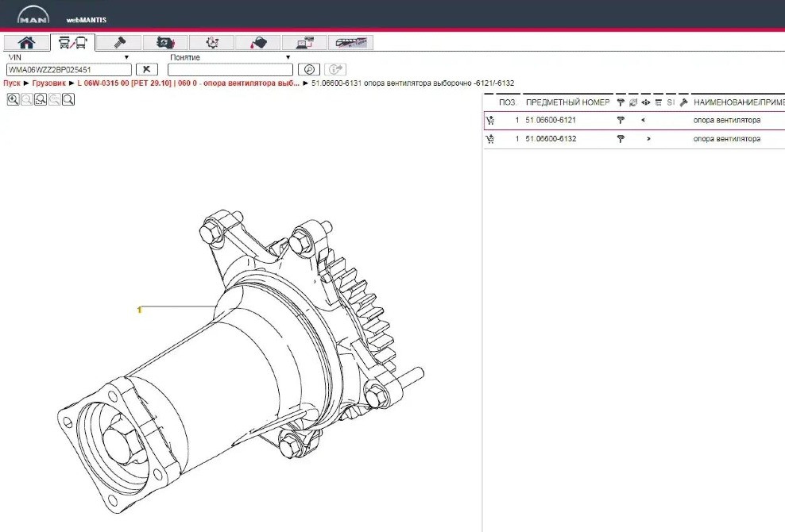Select опора вентилятора name in first row
Screen dimensions: 785x532
pos(727,120)
